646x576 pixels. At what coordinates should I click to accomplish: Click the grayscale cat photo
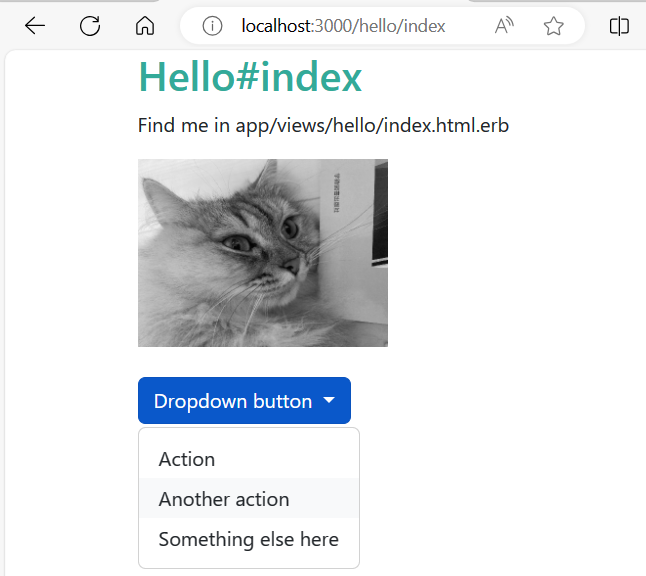coord(263,253)
